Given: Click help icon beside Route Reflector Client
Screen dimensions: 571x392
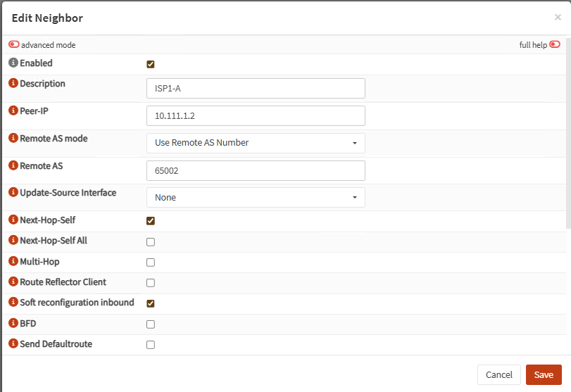Looking at the screenshot, I should pos(13,282).
